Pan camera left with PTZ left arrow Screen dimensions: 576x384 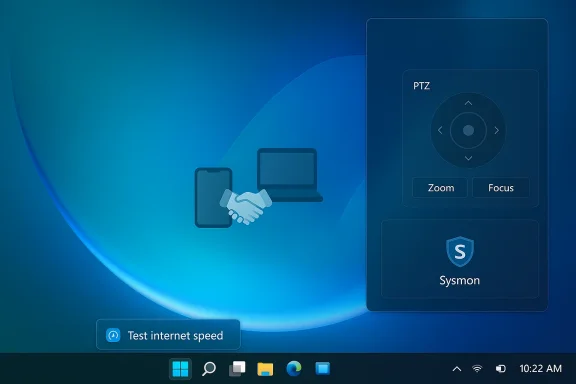440,130
